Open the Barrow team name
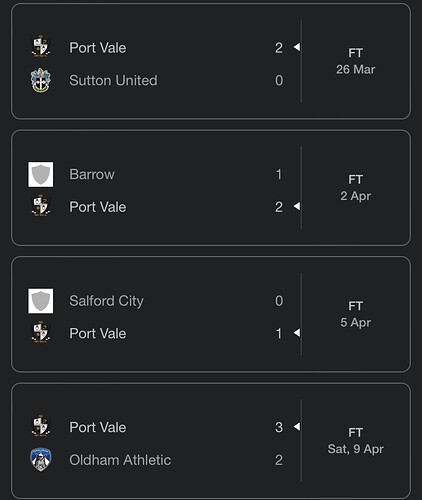422x500 pixels. (92, 174)
